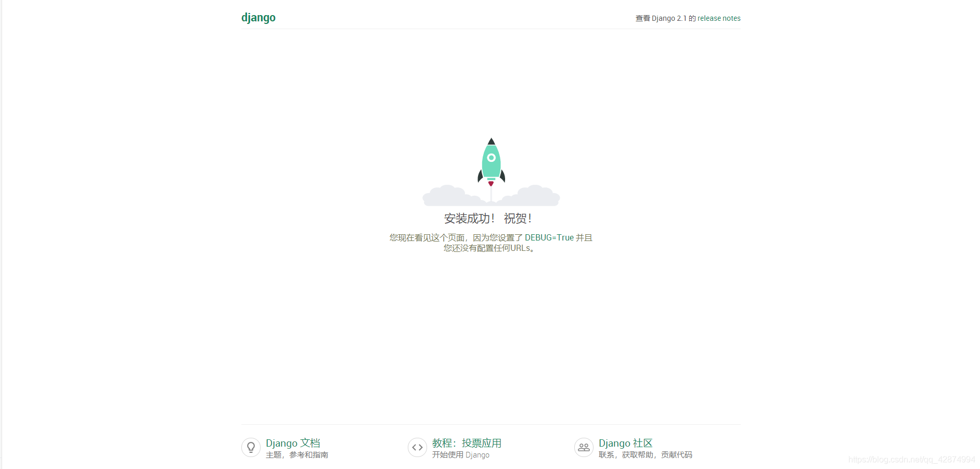Viewport: 980px width, 469px height.
Task: Open the Django 文档 link
Action: (293, 443)
